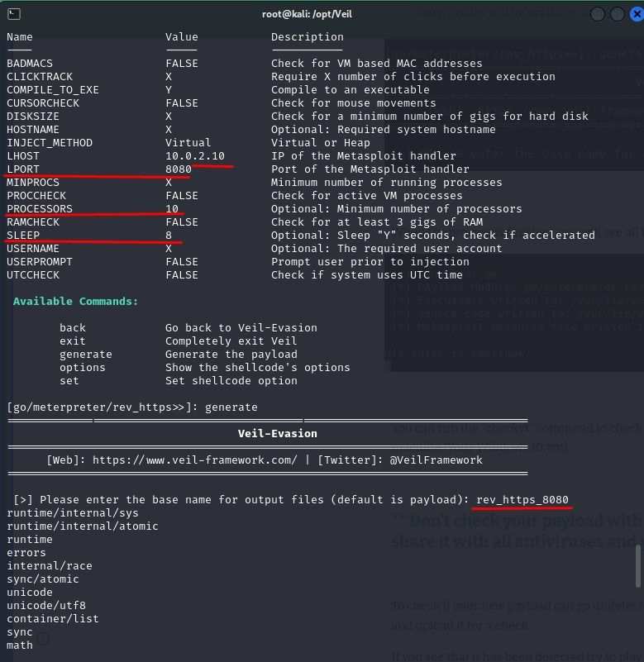
Task: Click 'IP of the Metasploit handler' description
Action: point(363,156)
